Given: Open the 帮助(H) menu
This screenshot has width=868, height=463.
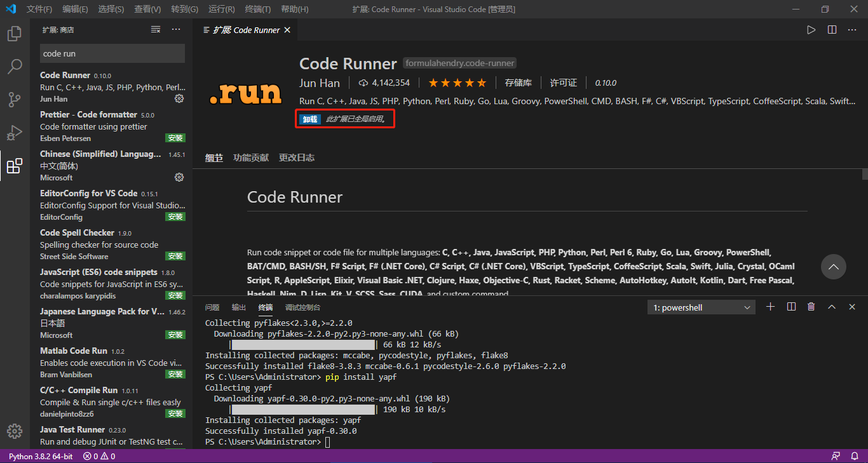Looking at the screenshot, I should pyautogui.click(x=294, y=9).
